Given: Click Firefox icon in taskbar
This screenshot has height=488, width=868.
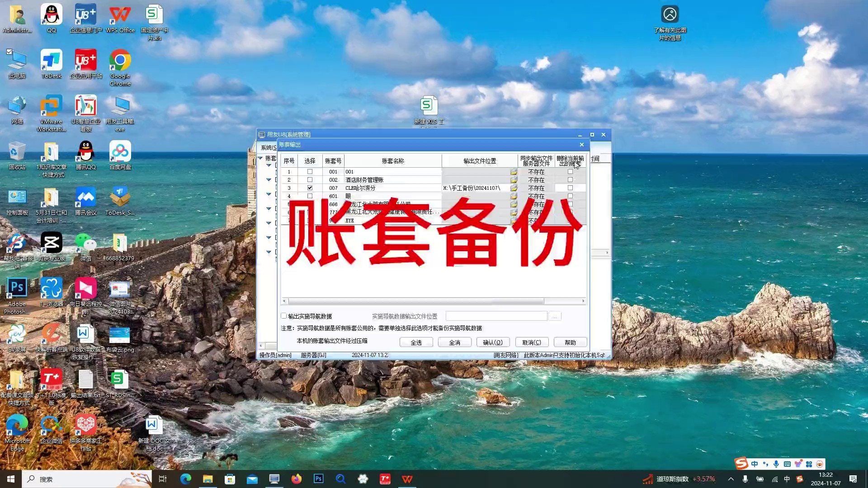Looking at the screenshot, I should click(297, 479).
